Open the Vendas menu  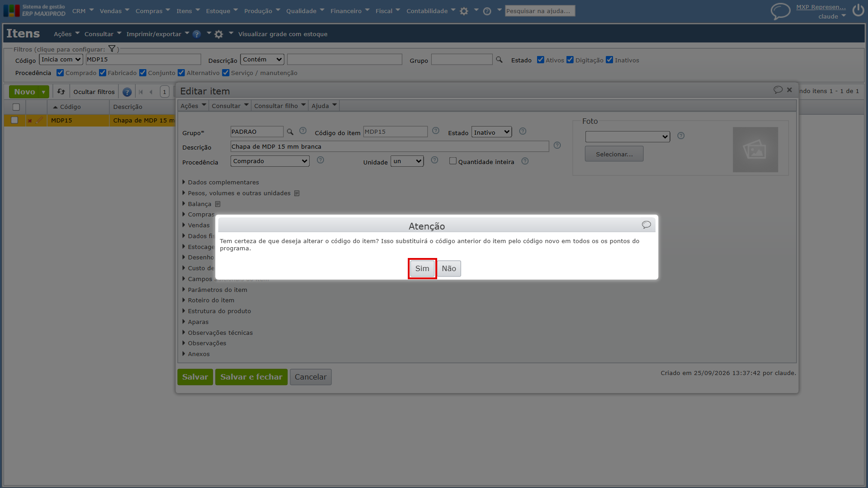114,11
